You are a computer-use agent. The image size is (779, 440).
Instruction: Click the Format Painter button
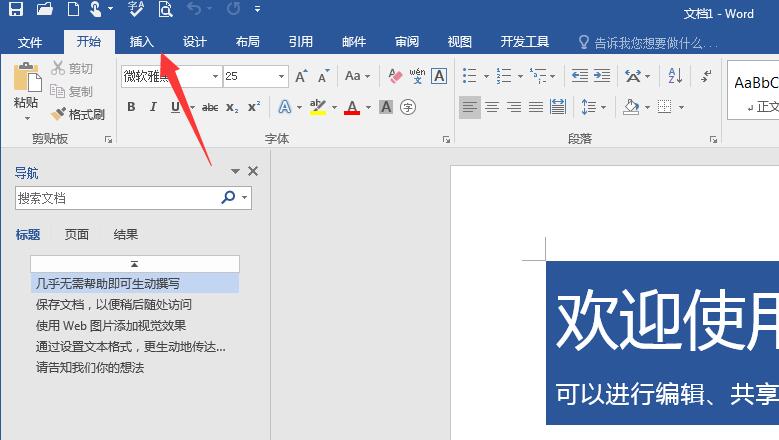coord(78,114)
